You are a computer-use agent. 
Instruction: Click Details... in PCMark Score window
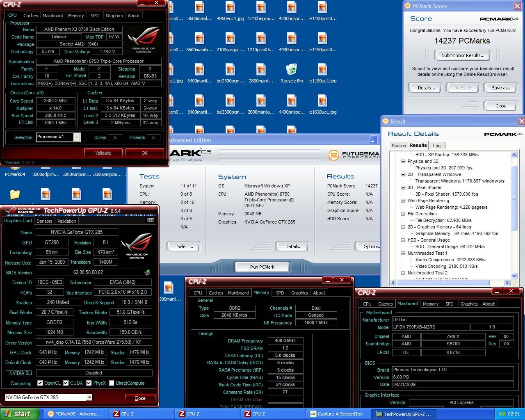(x=426, y=88)
